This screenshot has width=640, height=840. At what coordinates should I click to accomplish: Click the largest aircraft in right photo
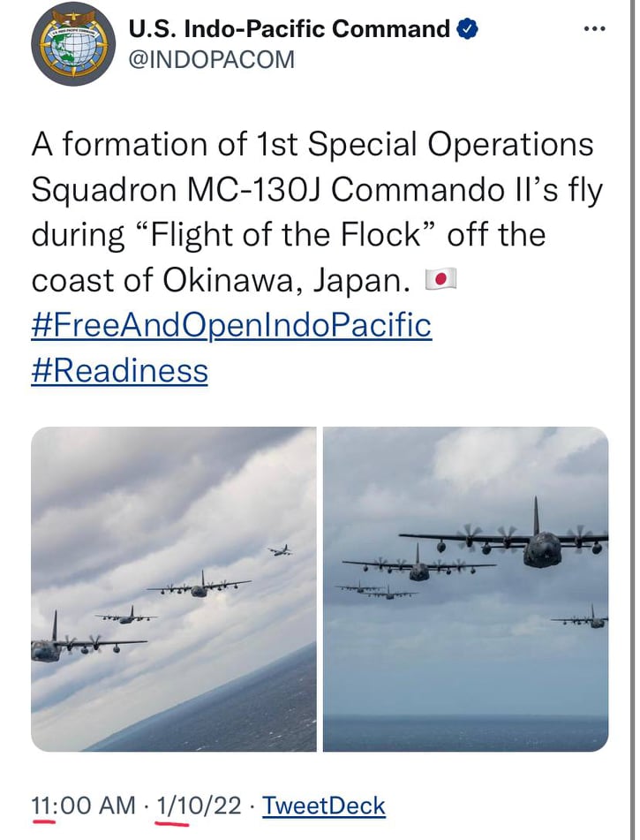click(540, 544)
